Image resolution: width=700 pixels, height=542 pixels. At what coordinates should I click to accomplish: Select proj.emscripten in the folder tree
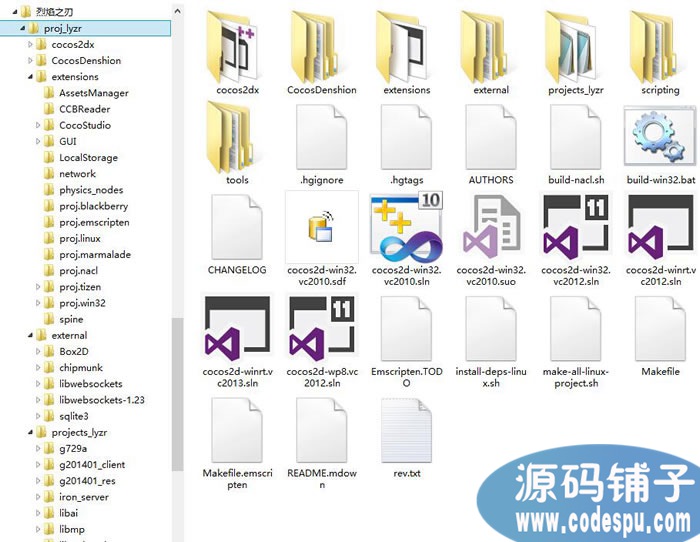[94, 222]
